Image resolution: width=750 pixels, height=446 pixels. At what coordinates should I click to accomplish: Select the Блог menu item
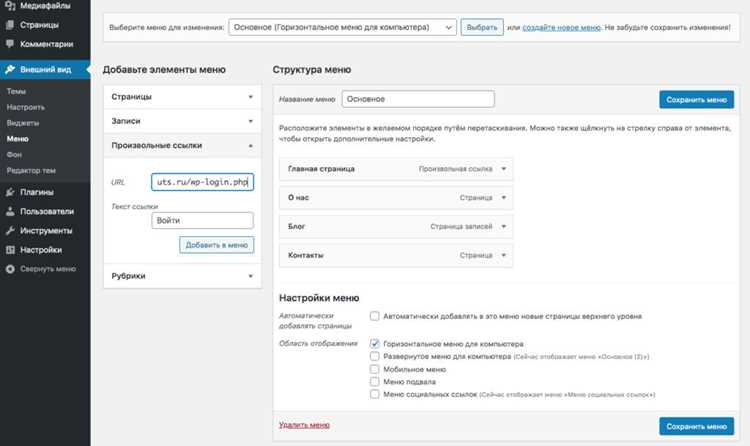[396, 226]
